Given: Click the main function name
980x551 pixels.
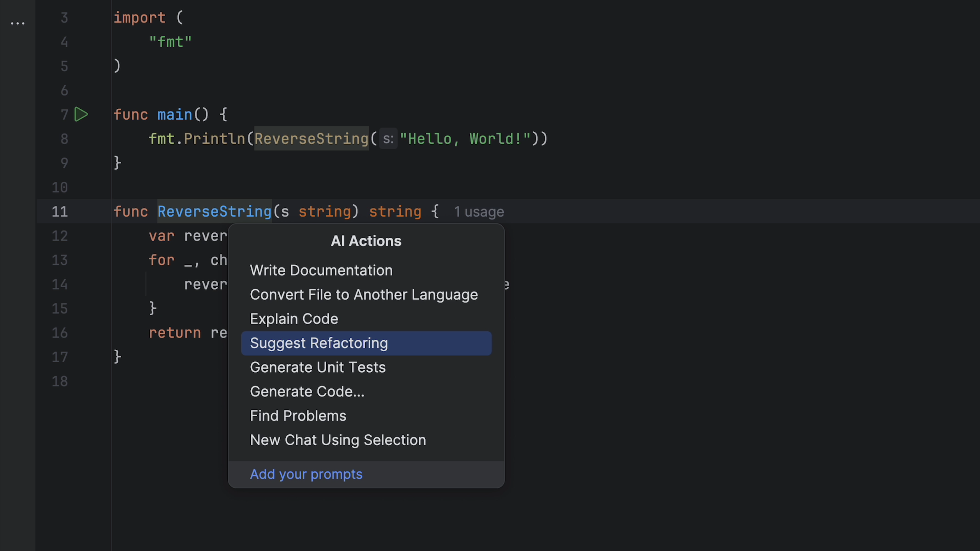Looking at the screenshot, I should tap(175, 114).
